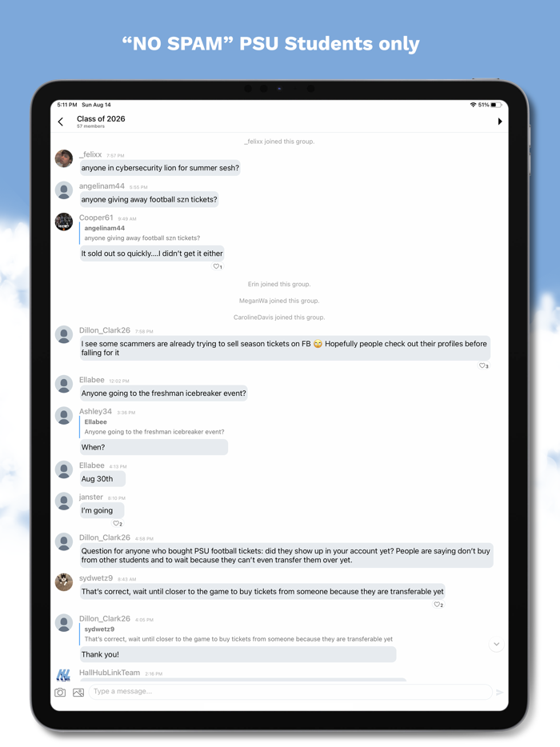Tap the heart on sydwetz9's reply
560x747 pixels.
(438, 605)
